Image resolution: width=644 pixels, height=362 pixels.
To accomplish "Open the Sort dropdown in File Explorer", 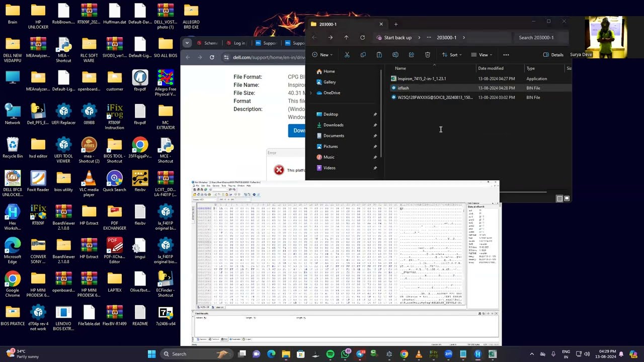I will [x=452, y=55].
